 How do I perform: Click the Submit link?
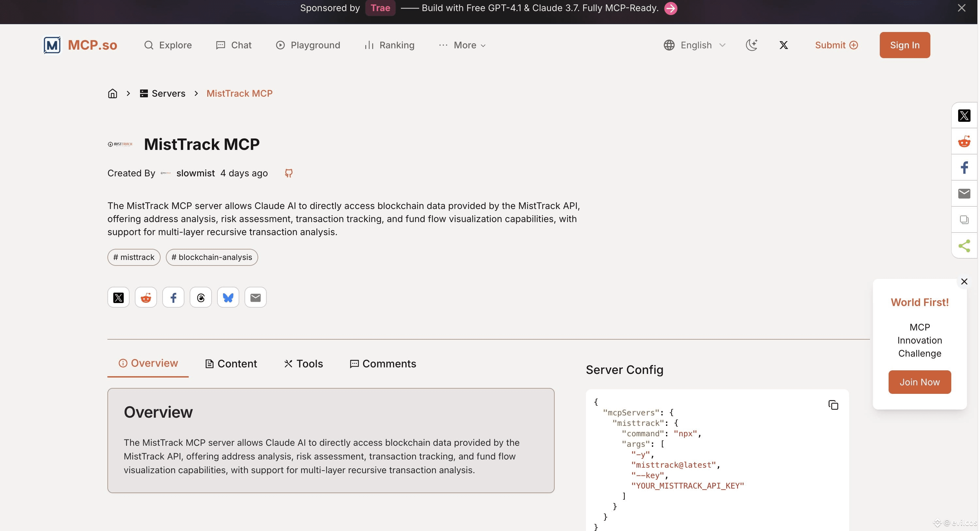tap(836, 45)
